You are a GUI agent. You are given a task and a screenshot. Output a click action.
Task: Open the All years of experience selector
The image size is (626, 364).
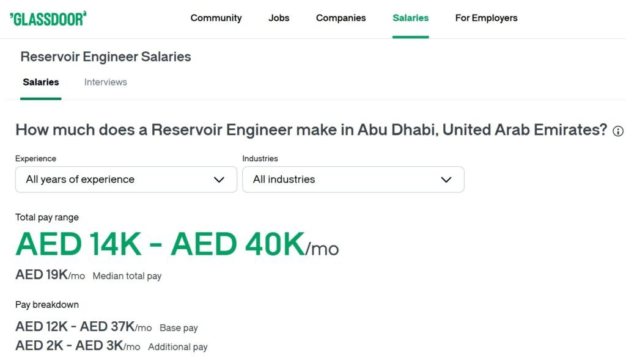pos(126,180)
